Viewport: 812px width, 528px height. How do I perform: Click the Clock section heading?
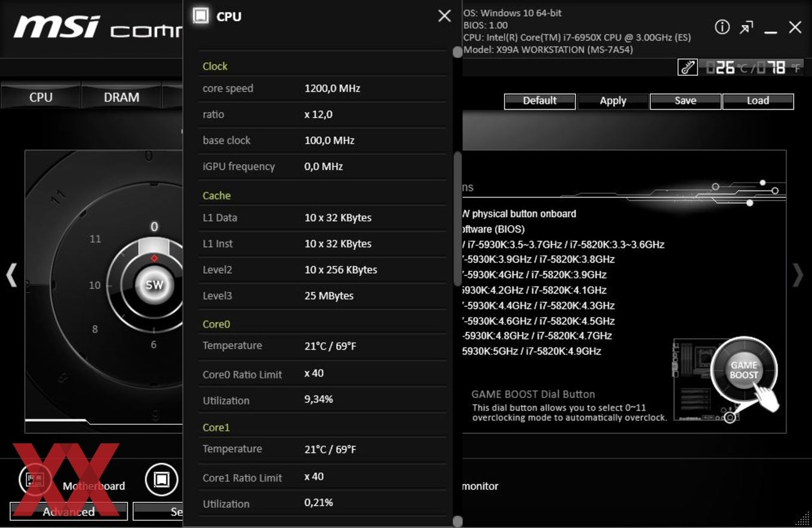[215, 66]
